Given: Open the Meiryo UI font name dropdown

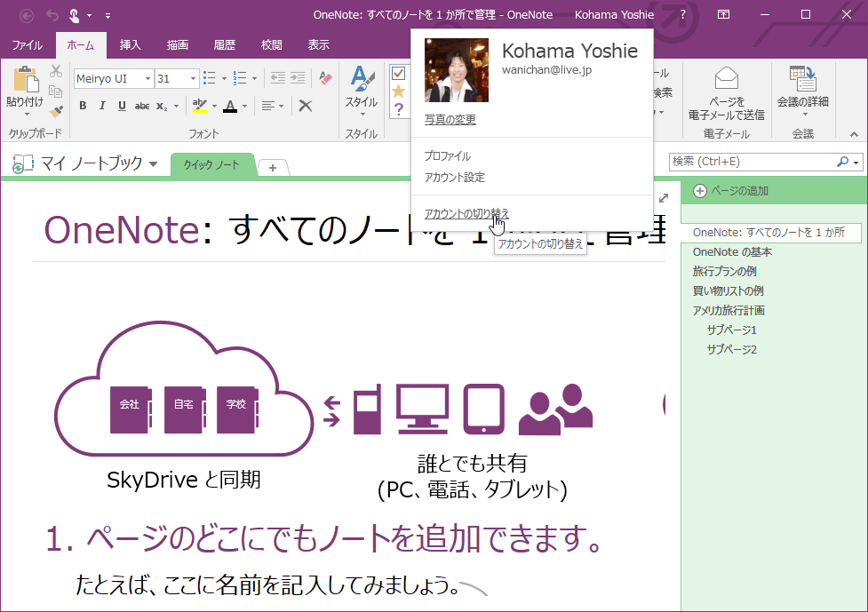Looking at the screenshot, I should pos(147,78).
